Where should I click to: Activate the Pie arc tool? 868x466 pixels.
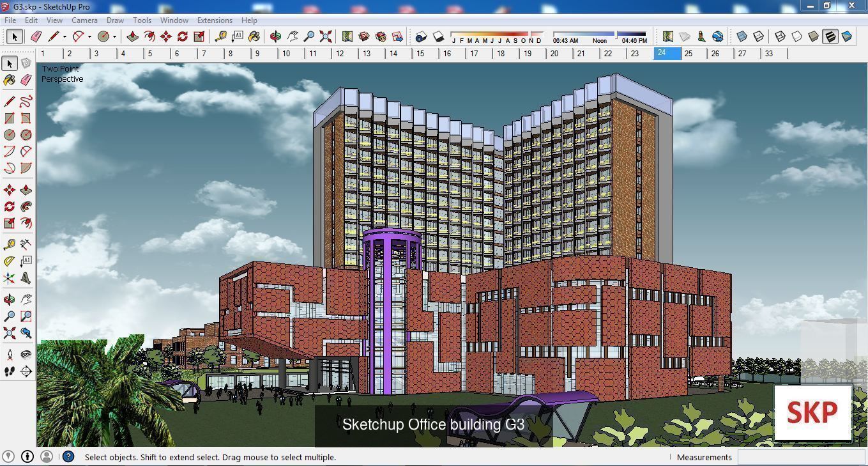pyautogui.click(x=26, y=168)
